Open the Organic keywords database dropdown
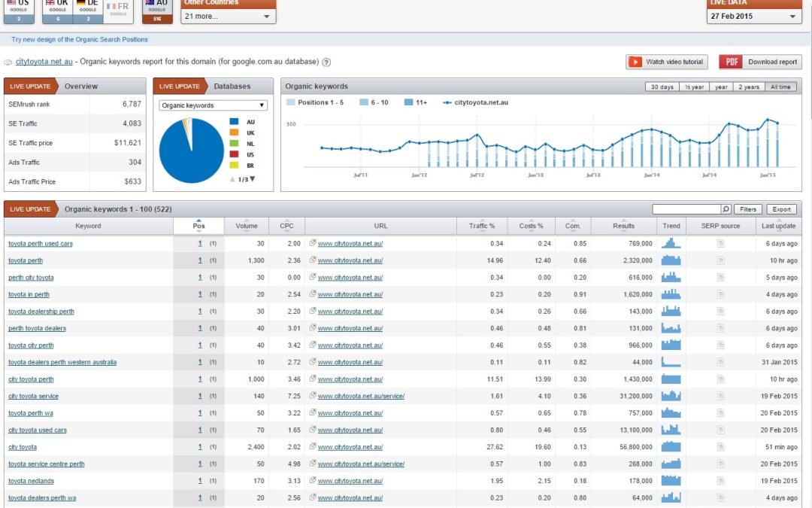 pyautogui.click(x=213, y=105)
